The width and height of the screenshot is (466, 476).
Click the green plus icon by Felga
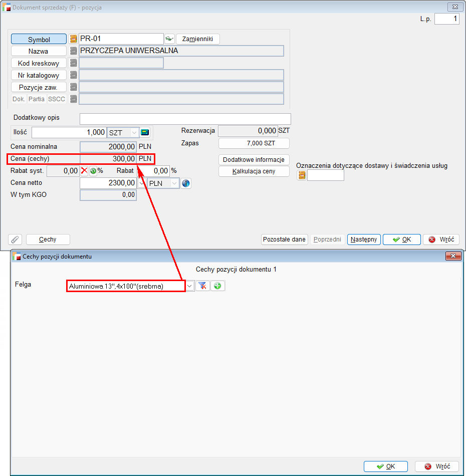click(x=217, y=286)
